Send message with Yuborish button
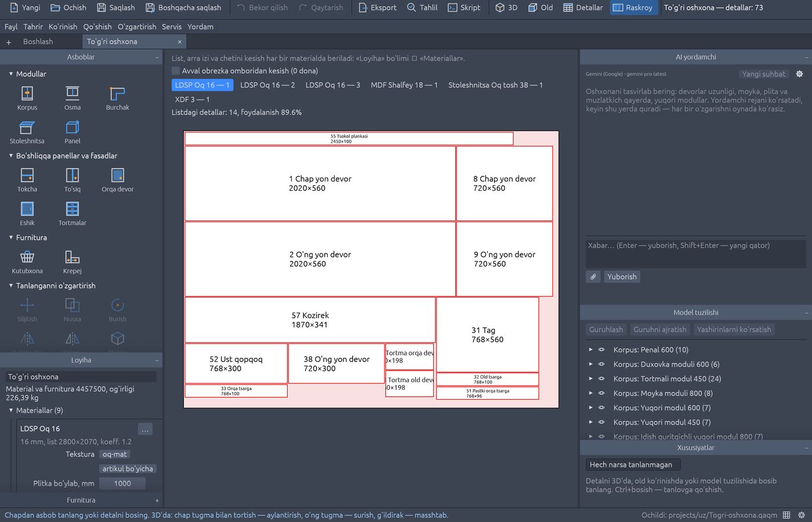This screenshot has height=522, width=812. tap(622, 277)
